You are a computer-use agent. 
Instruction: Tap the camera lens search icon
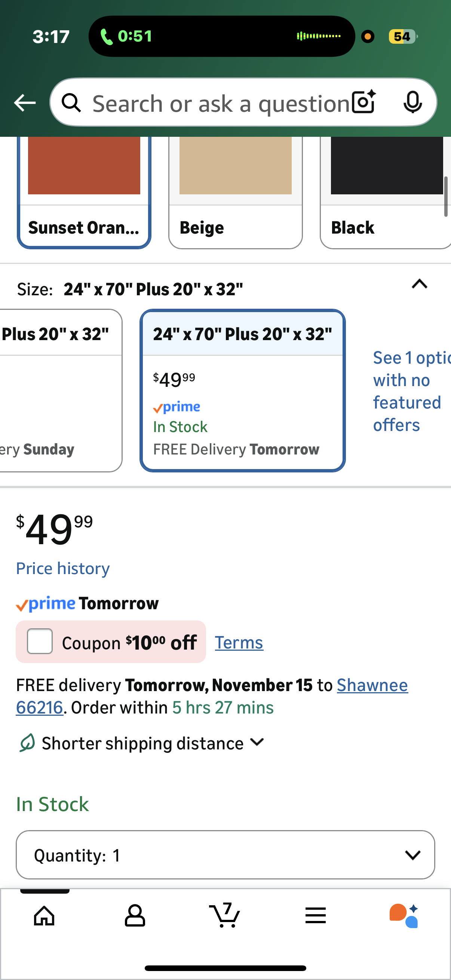(x=363, y=102)
